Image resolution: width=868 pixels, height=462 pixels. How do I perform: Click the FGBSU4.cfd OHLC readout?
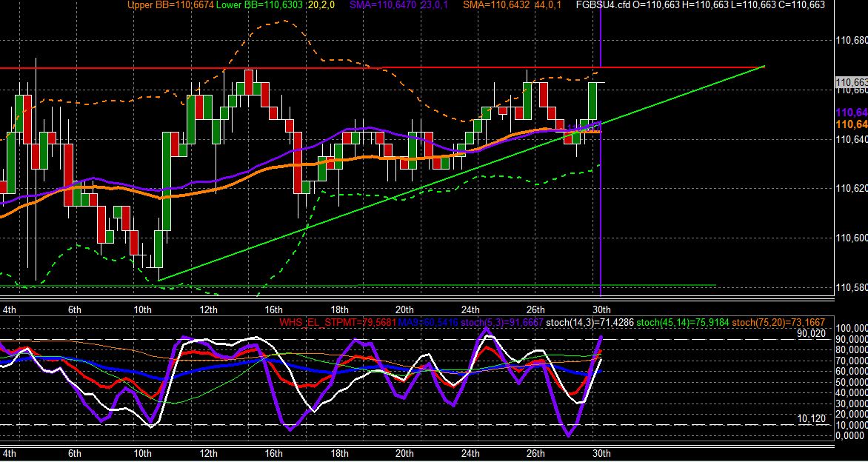click(x=701, y=5)
